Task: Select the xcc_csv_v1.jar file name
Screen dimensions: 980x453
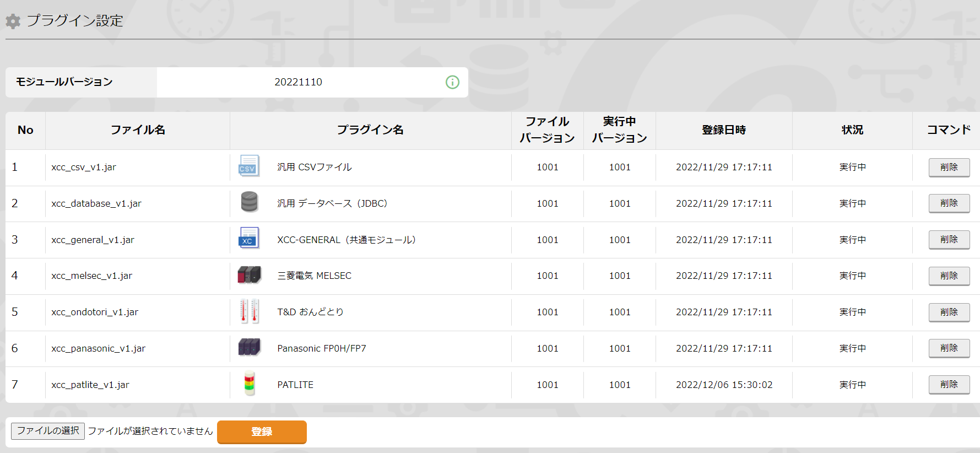Action: pos(84,167)
